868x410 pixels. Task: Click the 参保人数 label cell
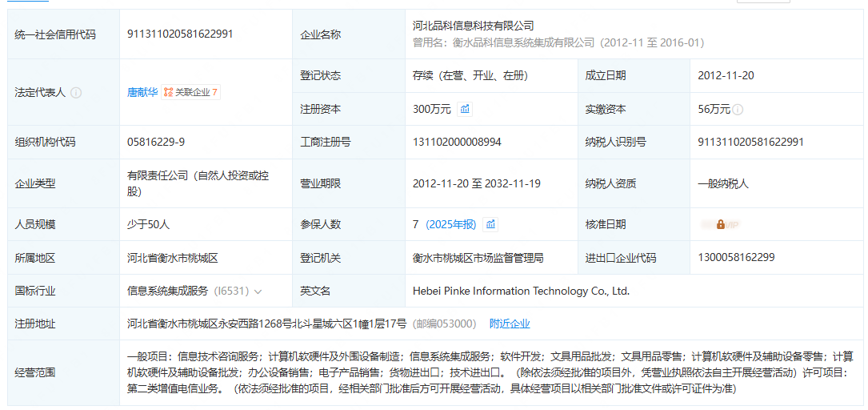point(349,224)
